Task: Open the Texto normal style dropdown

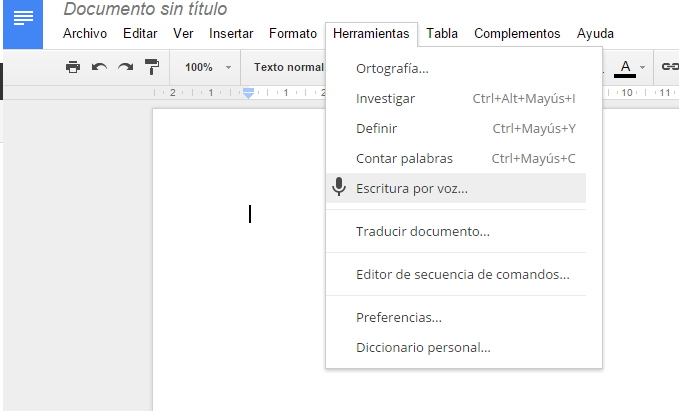Action: pyautogui.click(x=288, y=67)
